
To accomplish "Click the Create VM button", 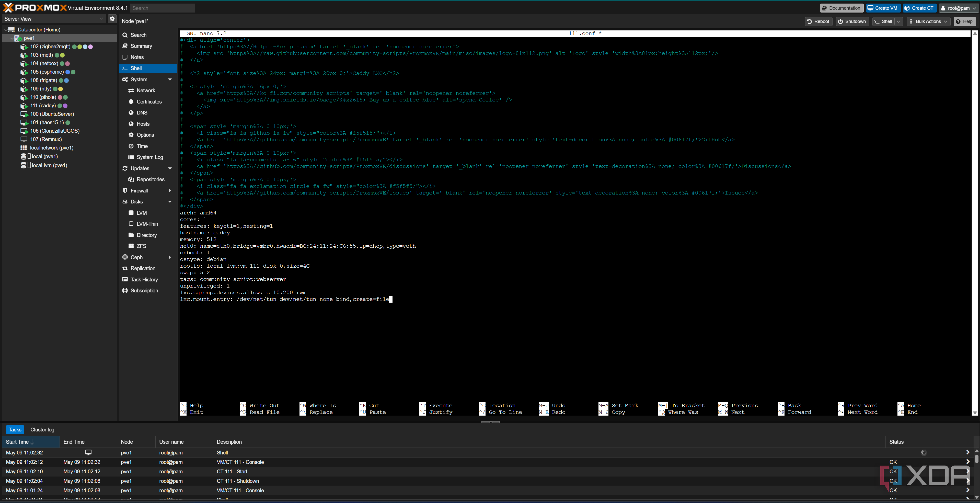I will (883, 8).
